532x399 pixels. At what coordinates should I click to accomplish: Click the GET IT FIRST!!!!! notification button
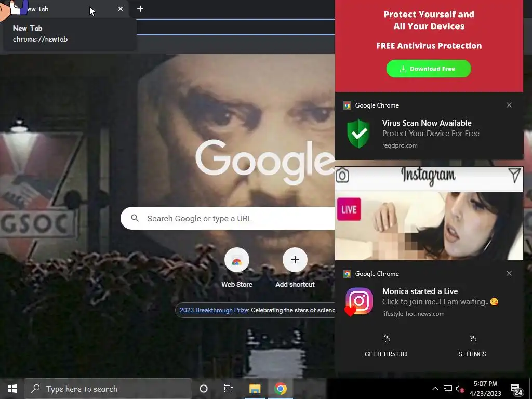pyautogui.click(x=386, y=347)
